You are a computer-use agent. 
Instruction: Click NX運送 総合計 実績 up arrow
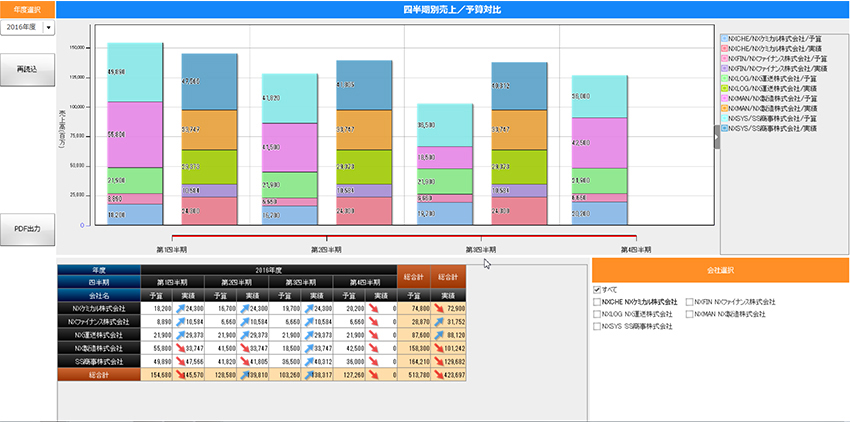click(438, 335)
